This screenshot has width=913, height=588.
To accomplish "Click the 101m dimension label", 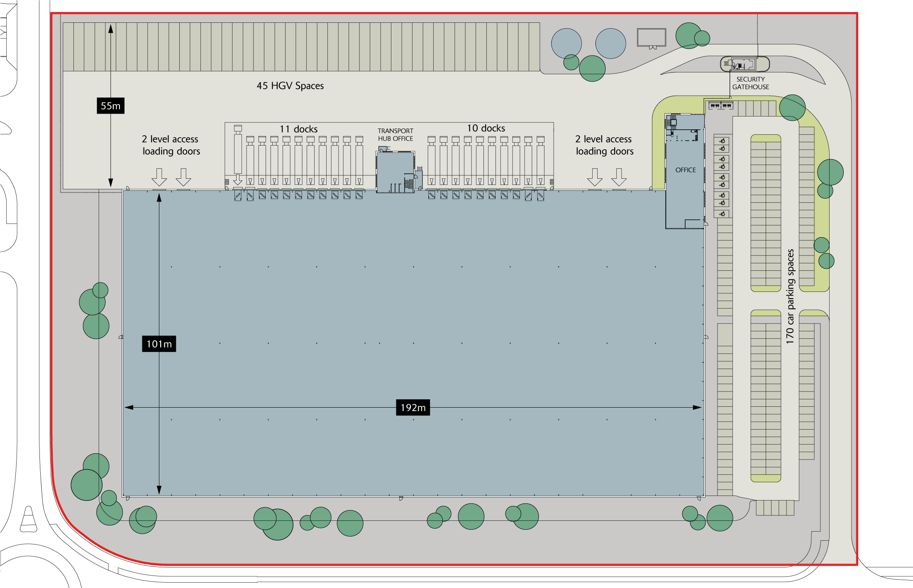I will pyautogui.click(x=159, y=344).
